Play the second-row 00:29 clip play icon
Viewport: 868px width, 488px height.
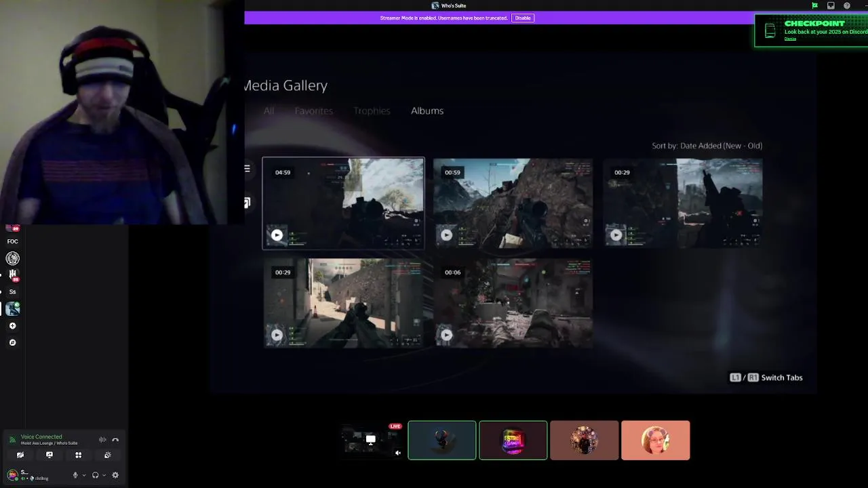pos(277,335)
